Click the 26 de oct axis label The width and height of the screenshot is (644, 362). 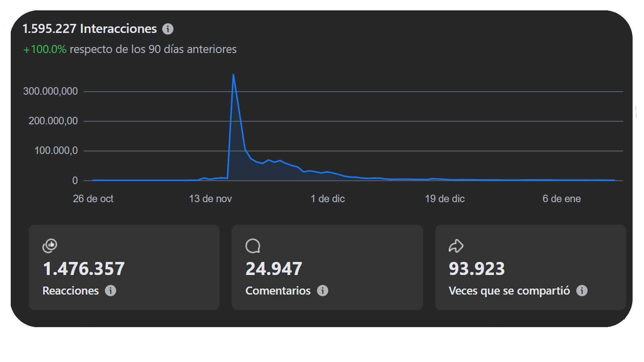(x=93, y=199)
